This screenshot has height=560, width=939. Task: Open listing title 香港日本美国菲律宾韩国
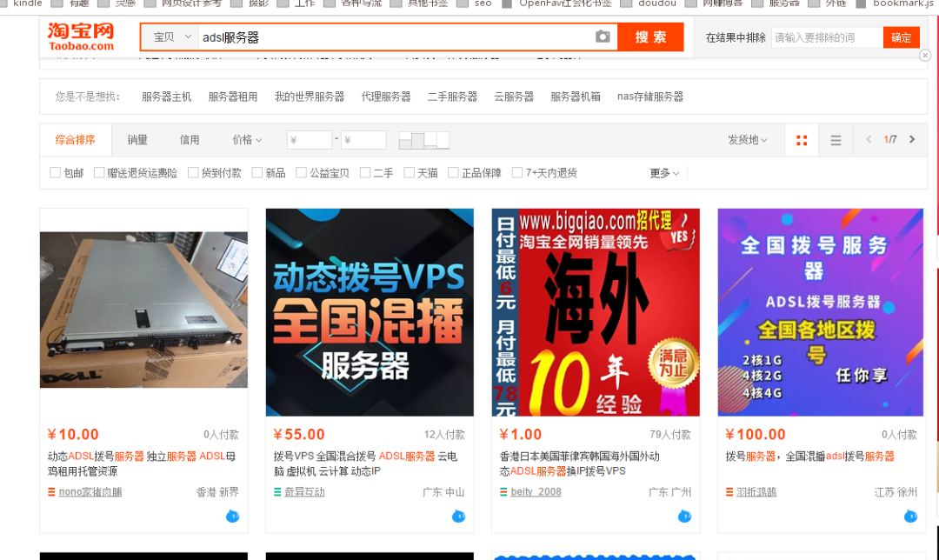click(580, 463)
